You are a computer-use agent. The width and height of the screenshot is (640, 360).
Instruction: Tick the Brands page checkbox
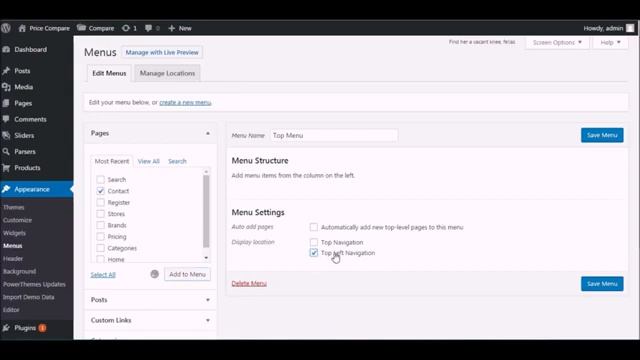click(100, 225)
